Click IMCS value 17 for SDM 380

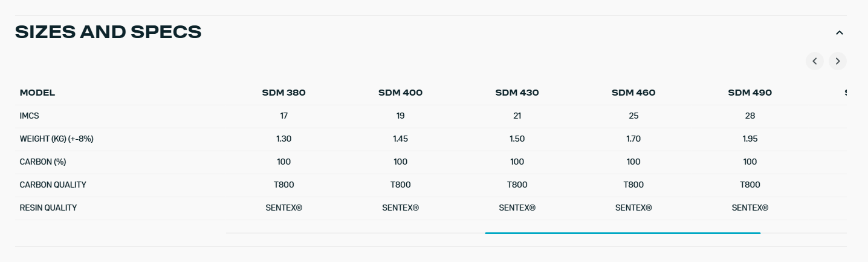pyautogui.click(x=283, y=116)
